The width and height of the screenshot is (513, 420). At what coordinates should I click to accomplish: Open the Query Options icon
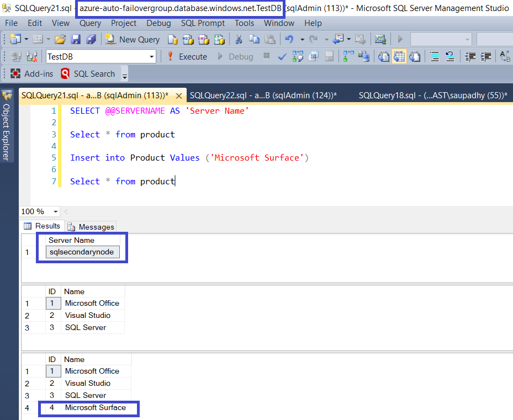314,57
